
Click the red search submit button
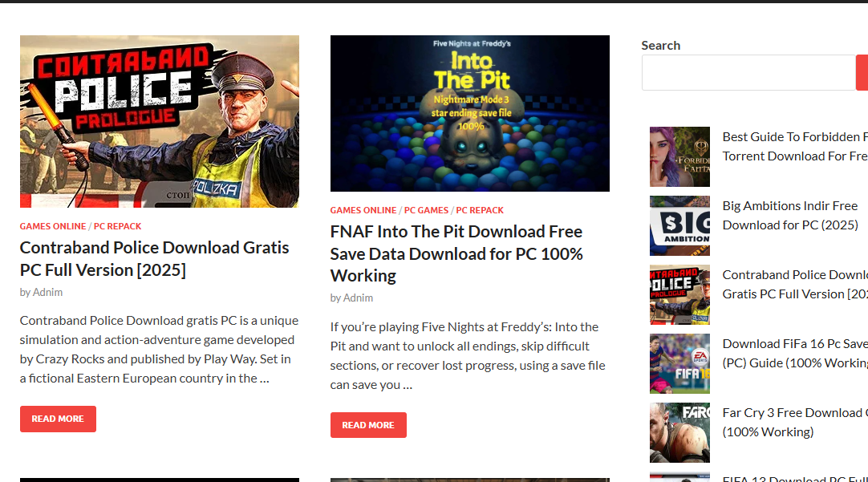point(862,72)
